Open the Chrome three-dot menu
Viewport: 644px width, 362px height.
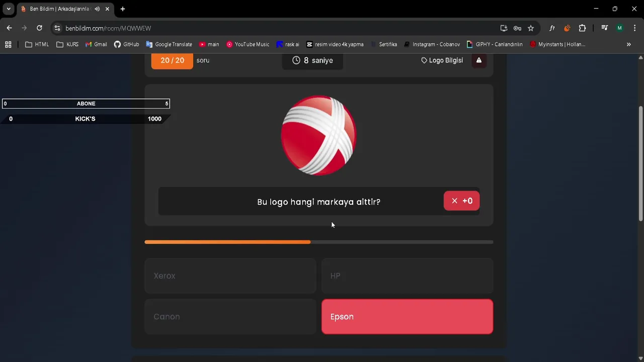coord(634,28)
